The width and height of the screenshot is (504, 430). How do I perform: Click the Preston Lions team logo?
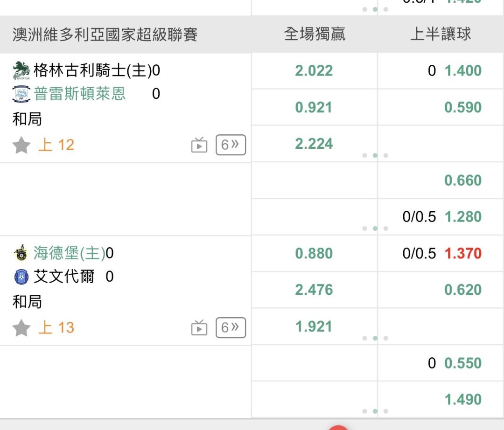(x=21, y=94)
